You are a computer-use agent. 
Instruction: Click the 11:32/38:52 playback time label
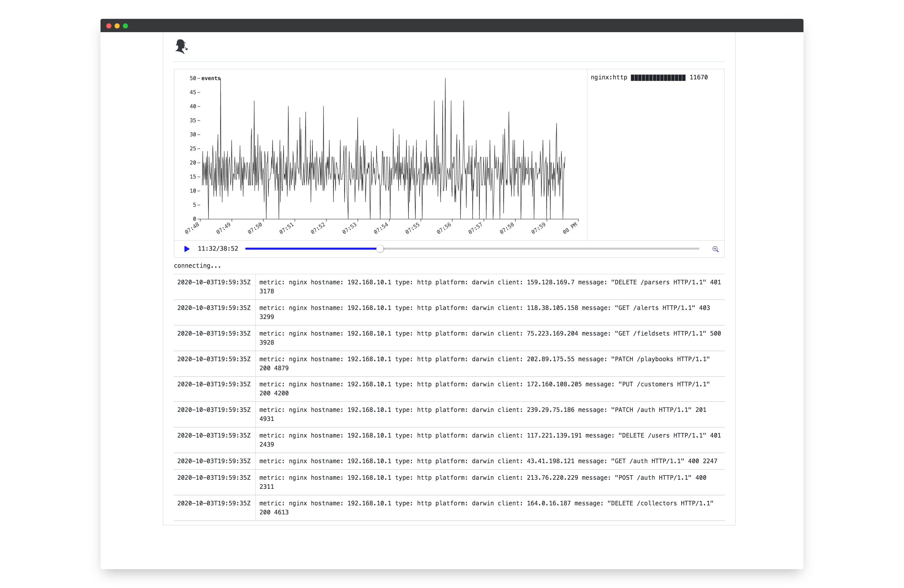point(218,249)
